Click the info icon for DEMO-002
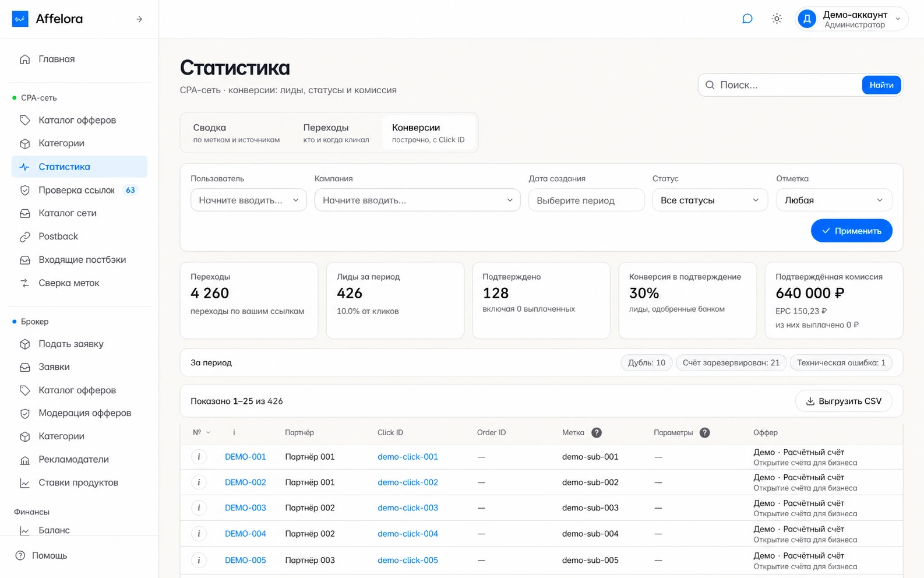Screen dimensions: 924x578 coord(199,482)
